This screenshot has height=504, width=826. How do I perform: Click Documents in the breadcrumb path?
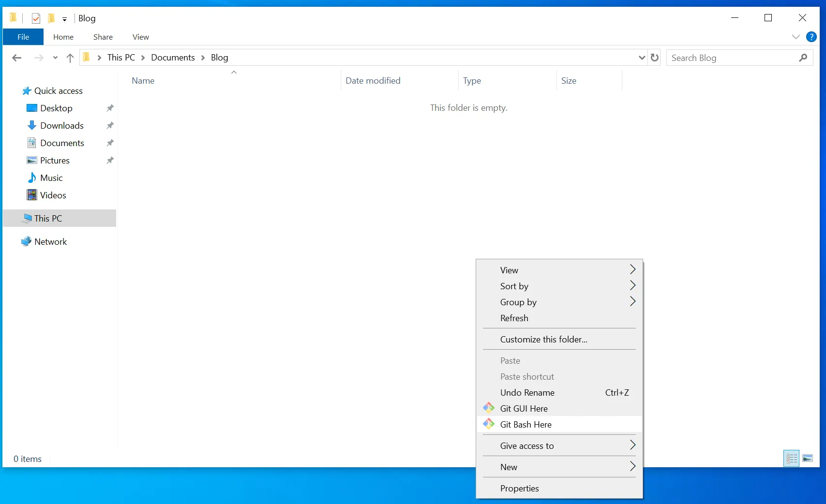[x=173, y=58]
